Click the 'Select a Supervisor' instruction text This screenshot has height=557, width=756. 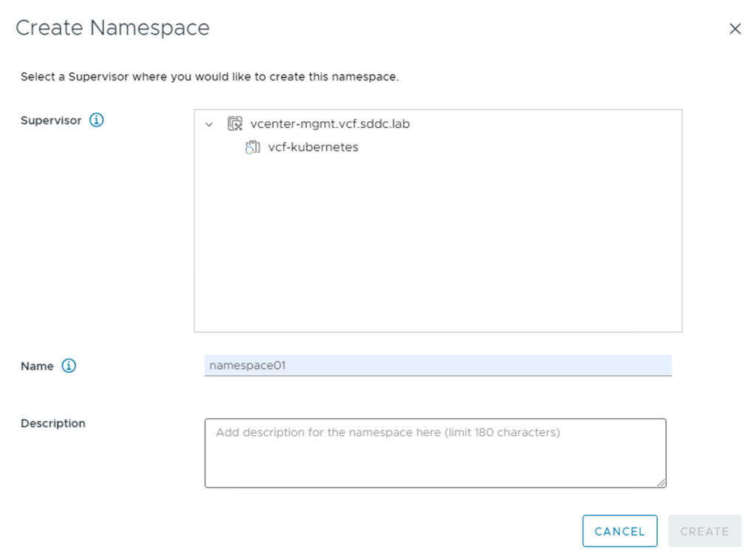[x=210, y=77]
